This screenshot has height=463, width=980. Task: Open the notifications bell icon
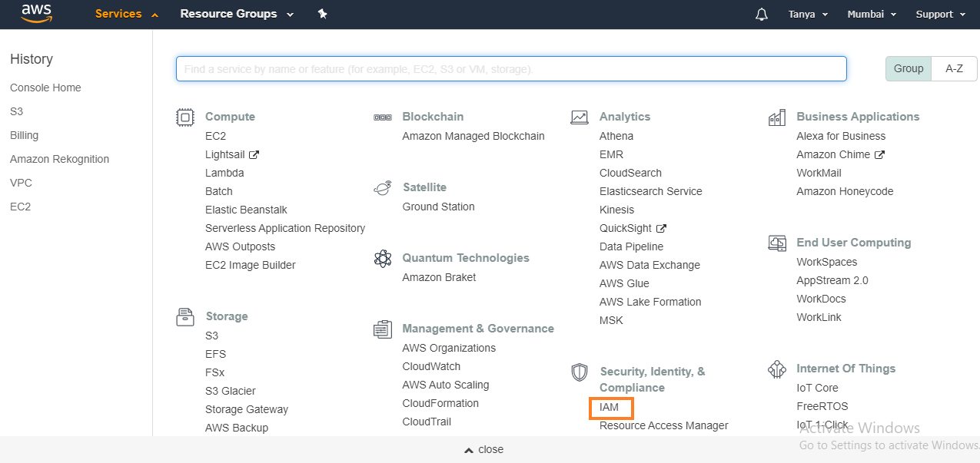[x=762, y=15]
